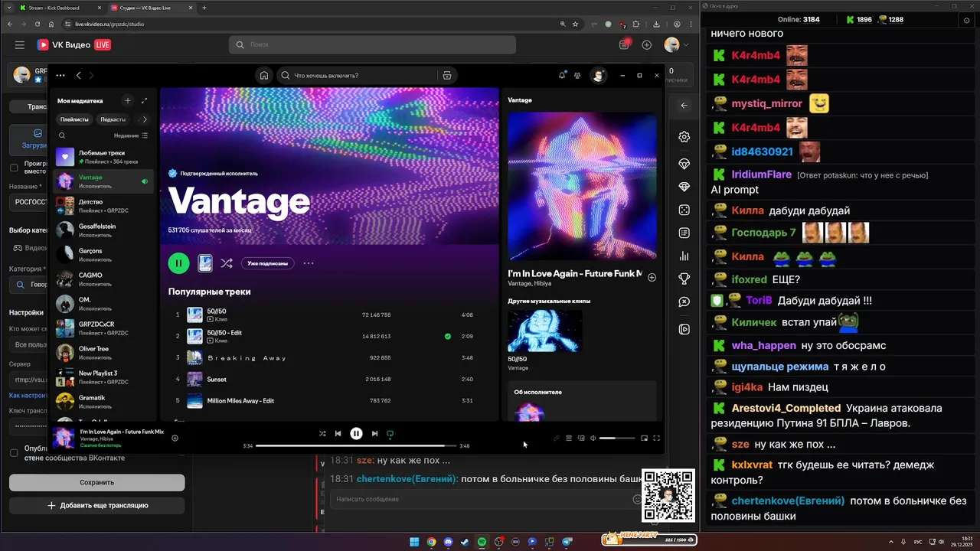
Task: Open the Spotify queue
Action: tap(569, 438)
